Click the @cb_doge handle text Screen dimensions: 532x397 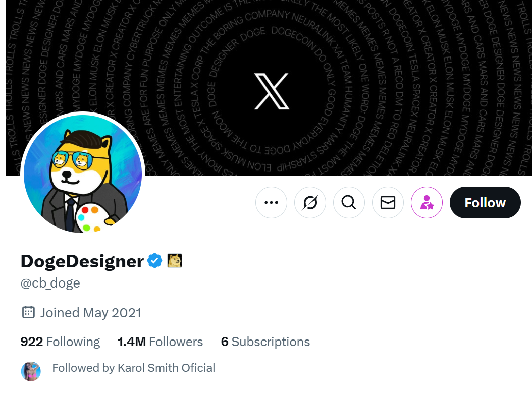(x=50, y=283)
